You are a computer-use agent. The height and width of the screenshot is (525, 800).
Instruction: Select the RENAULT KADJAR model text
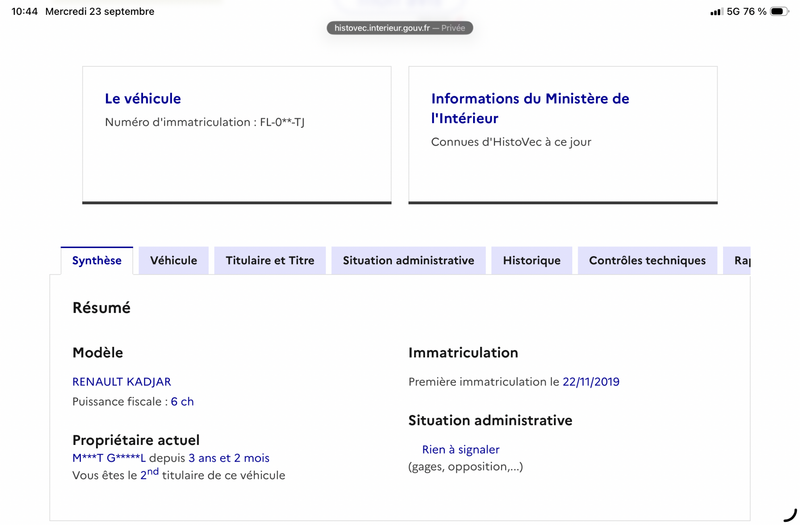[x=121, y=382]
